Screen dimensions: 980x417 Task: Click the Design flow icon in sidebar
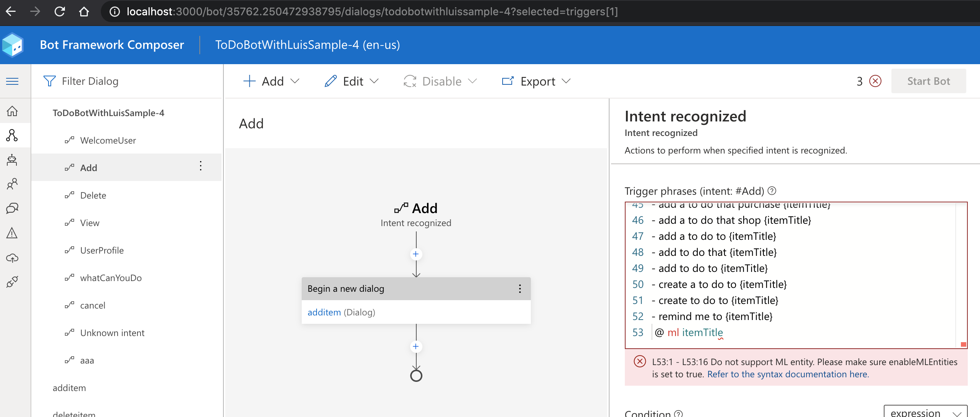[12, 135]
